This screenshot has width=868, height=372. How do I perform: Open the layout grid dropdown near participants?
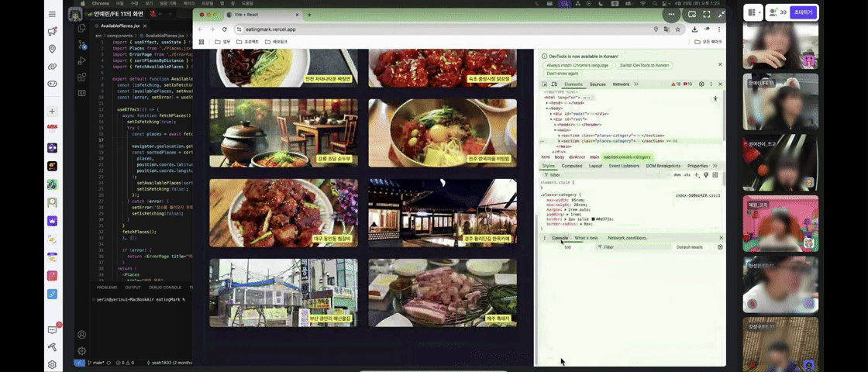tap(753, 12)
